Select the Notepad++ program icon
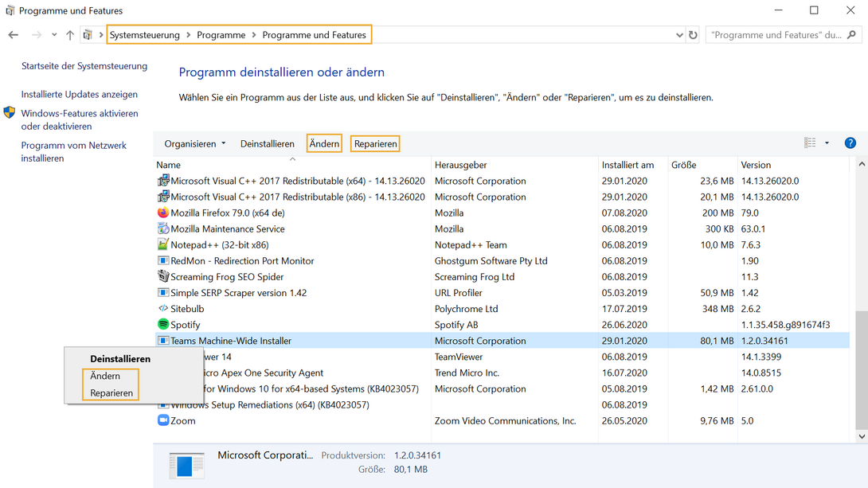Viewport: 868px width, 488px height. pos(163,245)
